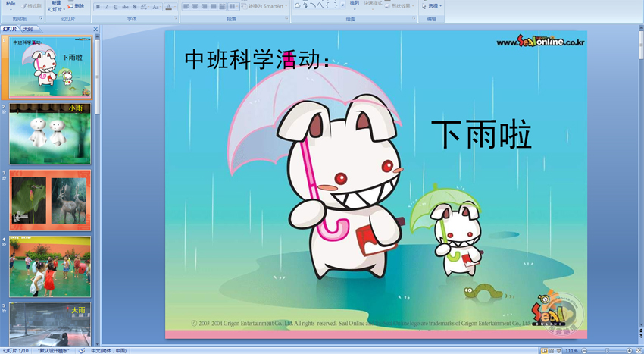Align text left in paragraph group
Image resolution: width=644 pixels, height=354 pixels.
[x=186, y=7]
